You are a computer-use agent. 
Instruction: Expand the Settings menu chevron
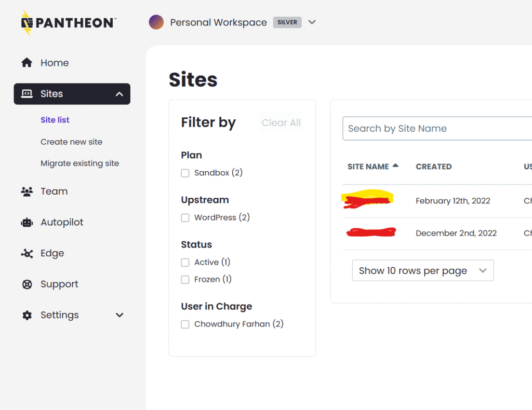click(119, 315)
